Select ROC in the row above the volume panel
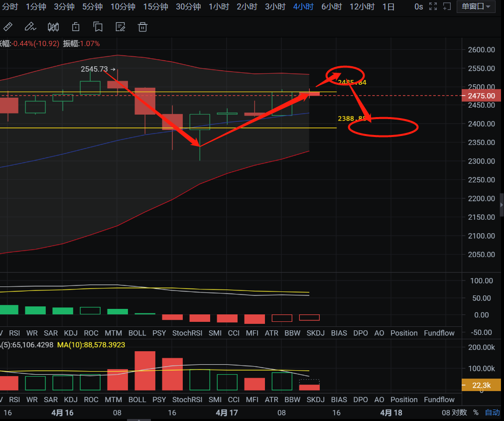The width and height of the screenshot is (504, 421). coord(91,333)
